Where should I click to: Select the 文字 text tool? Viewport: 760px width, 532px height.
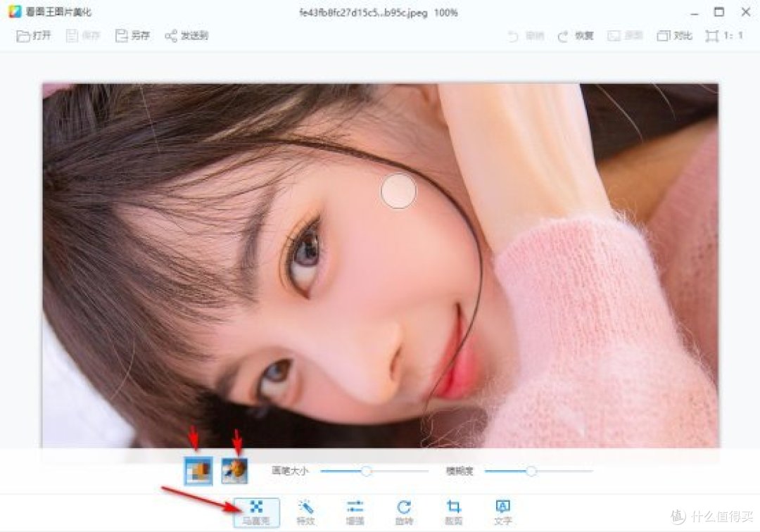pos(503,512)
